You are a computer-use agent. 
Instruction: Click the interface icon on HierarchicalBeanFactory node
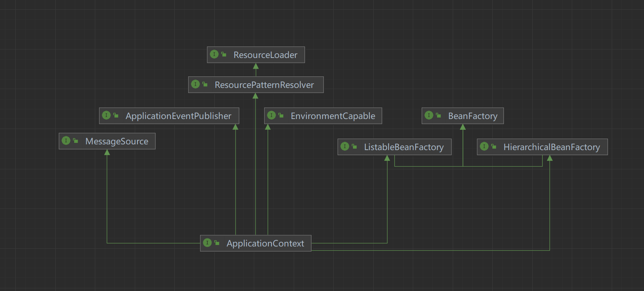pos(484,146)
